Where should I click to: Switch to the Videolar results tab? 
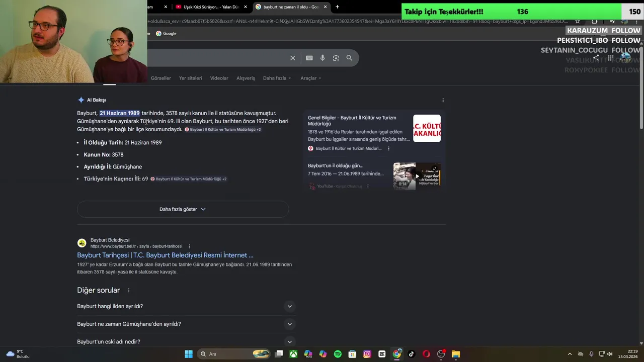point(219,78)
